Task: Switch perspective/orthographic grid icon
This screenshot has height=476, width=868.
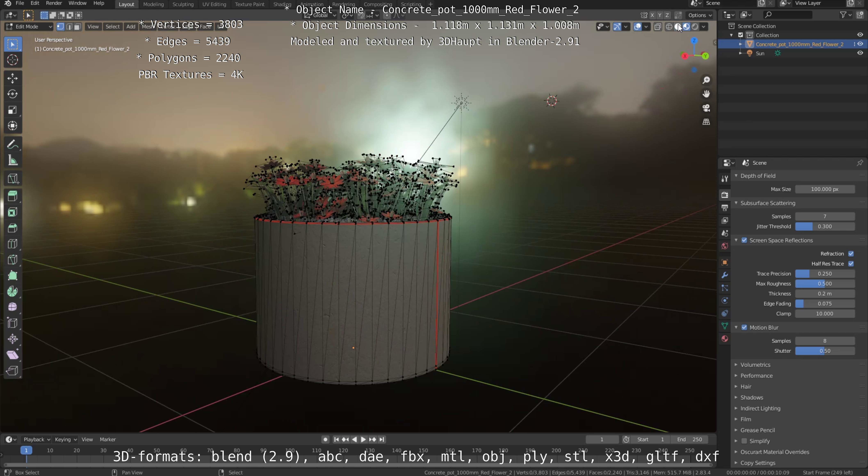Action: tap(706, 122)
